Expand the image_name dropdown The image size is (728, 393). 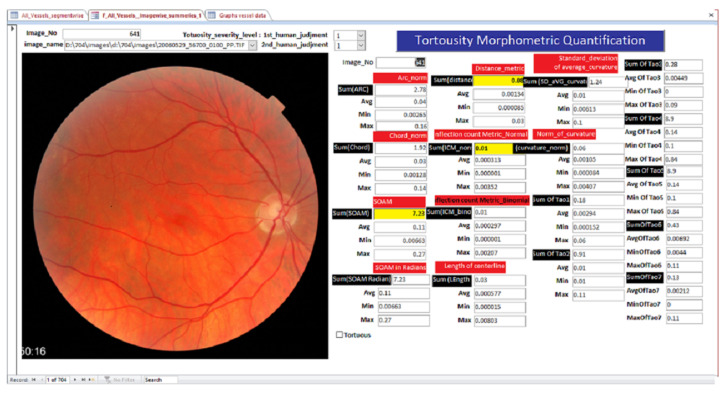(x=252, y=45)
